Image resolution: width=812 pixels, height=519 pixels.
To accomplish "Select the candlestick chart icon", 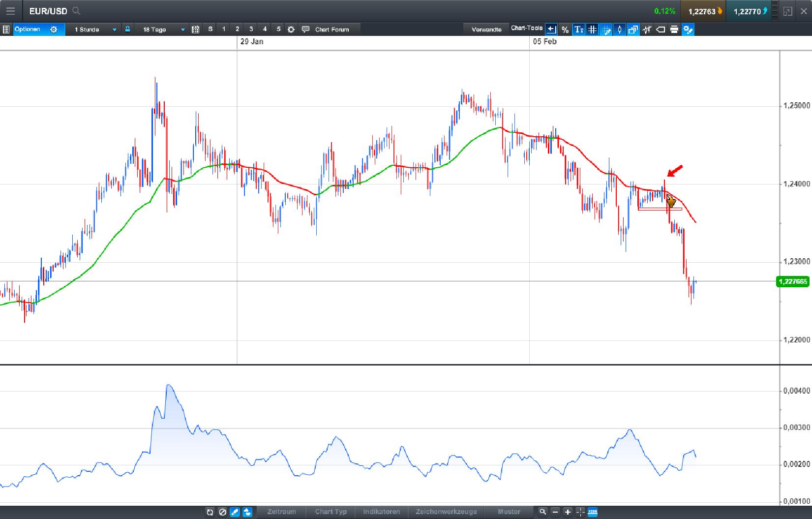I will [x=619, y=30].
